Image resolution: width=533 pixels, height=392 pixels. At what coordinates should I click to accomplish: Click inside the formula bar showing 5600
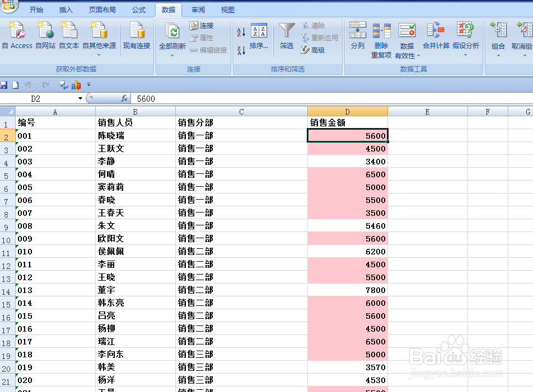(x=168, y=98)
